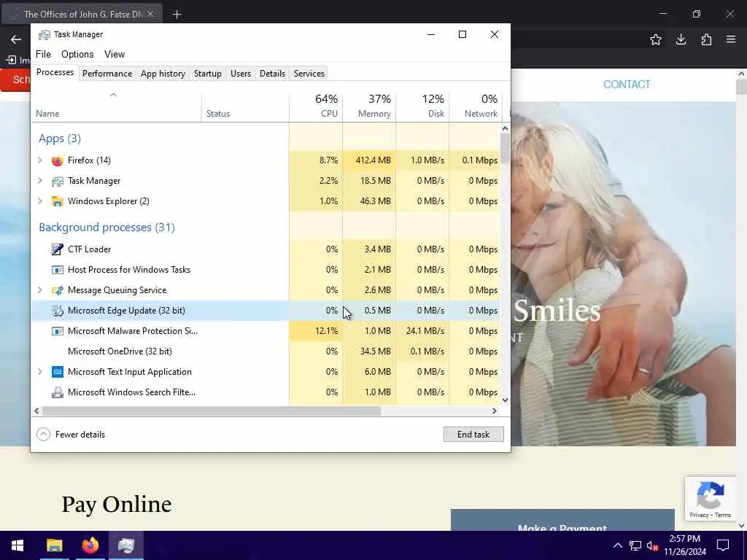The image size is (747, 560).
Task: Expand the Firefox (14) process group
Action: point(40,160)
